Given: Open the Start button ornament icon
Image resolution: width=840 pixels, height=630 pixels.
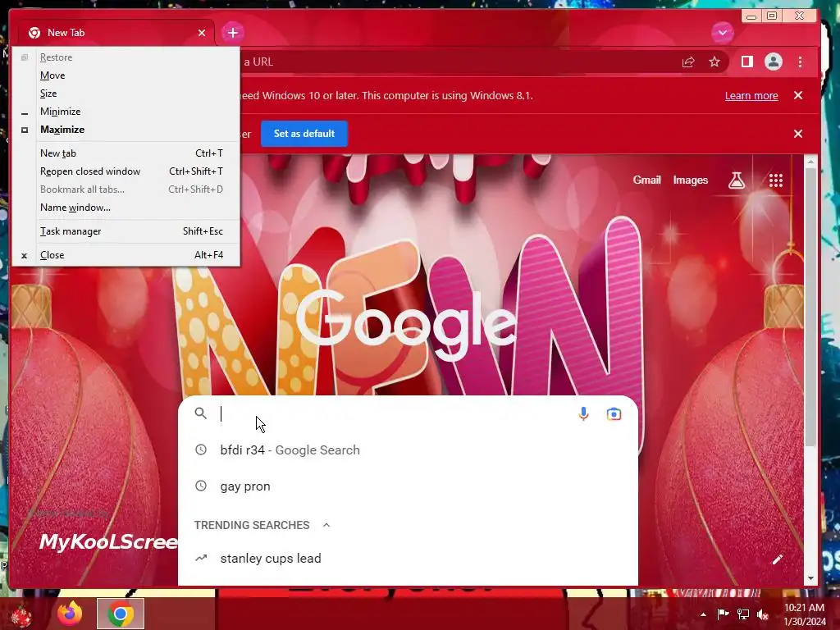Looking at the screenshot, I should click(21, 615).
